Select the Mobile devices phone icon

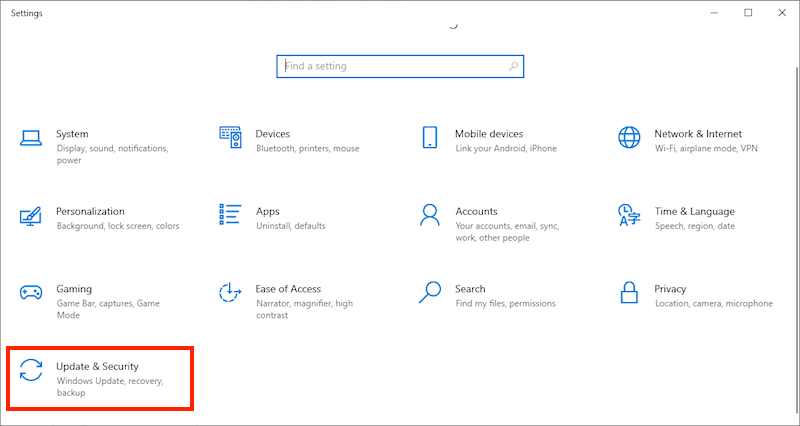click(430, 137)
